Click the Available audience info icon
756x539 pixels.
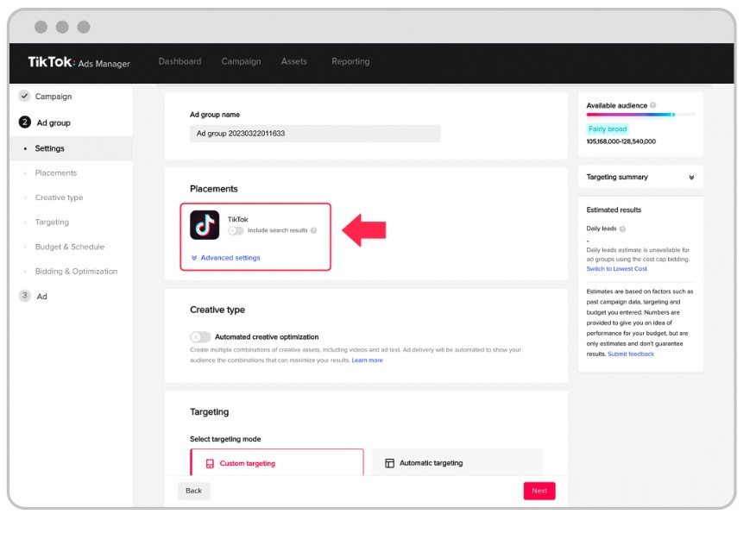pos(652,105)
